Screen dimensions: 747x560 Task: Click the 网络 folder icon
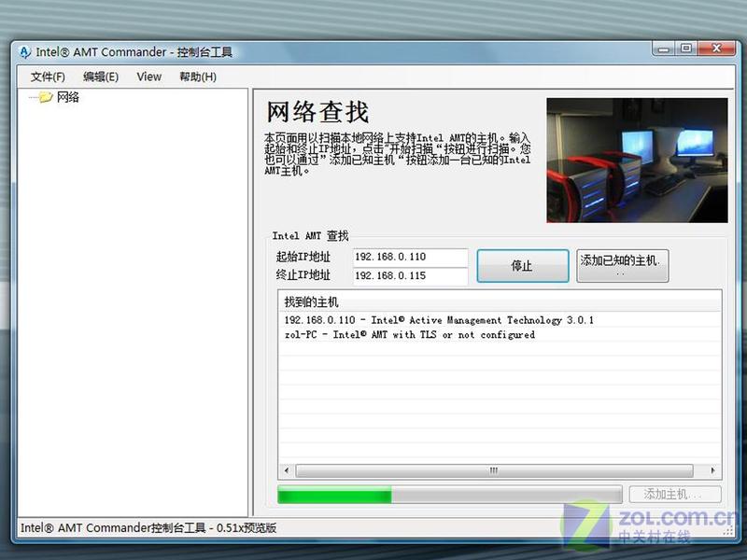(x=45, y=97)
